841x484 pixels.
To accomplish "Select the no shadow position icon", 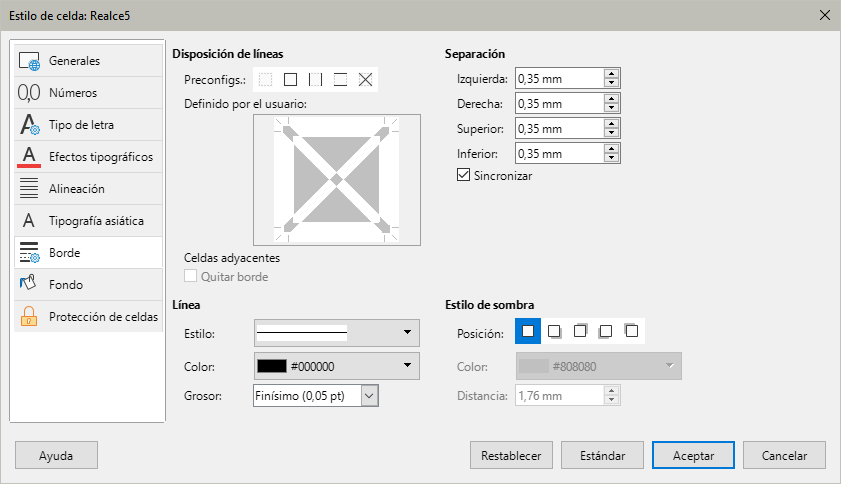I will tap(528, 331).
